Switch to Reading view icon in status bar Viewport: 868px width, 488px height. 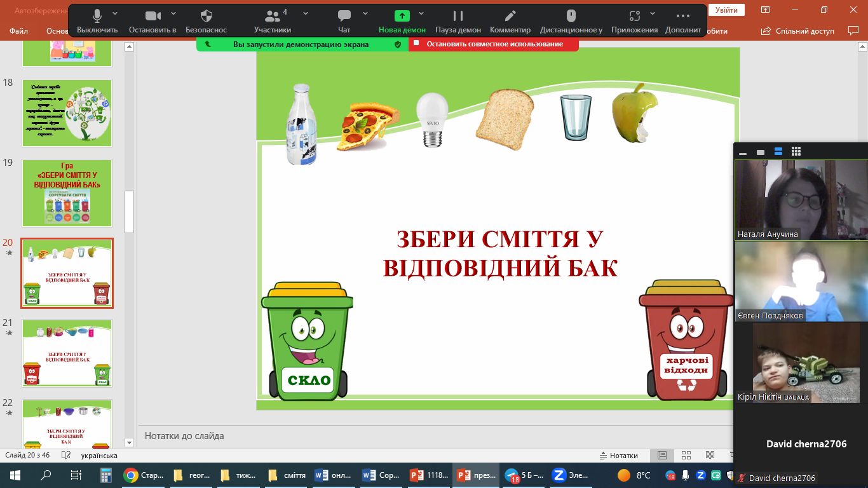[710, 456]
